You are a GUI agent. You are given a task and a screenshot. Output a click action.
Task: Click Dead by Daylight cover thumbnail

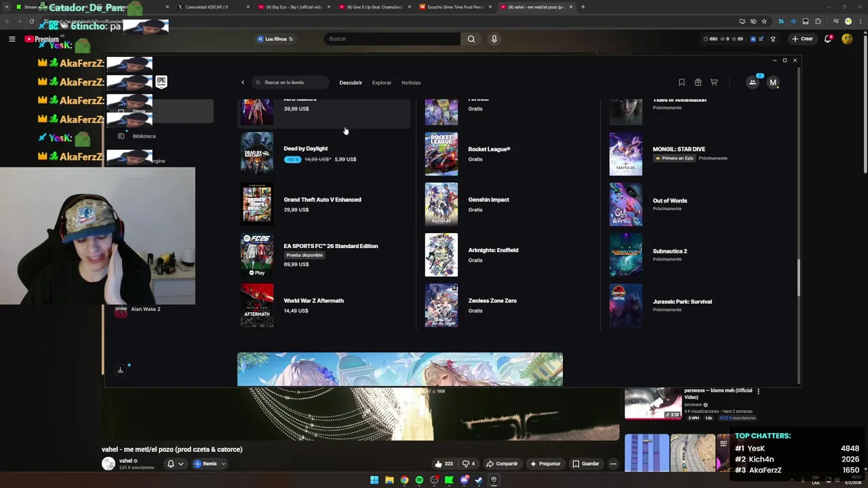[257, 154]
